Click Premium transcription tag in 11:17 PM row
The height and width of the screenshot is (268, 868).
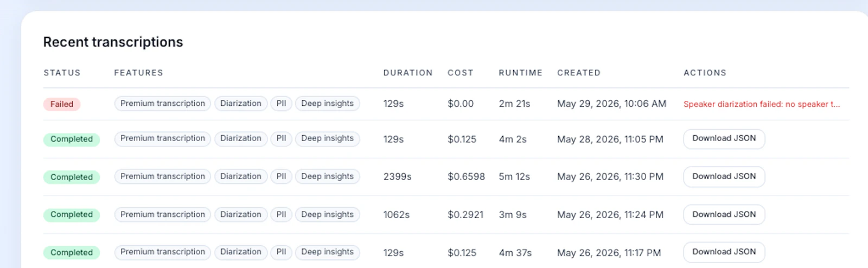[163, 252]
